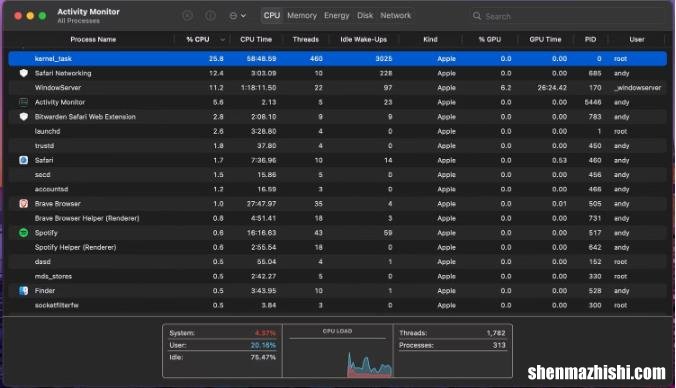The height and width of the screenshot is (388, 676).
Task: Click the Bitwarden Safari Web Extension name
Action: click(x=85, y=117)
